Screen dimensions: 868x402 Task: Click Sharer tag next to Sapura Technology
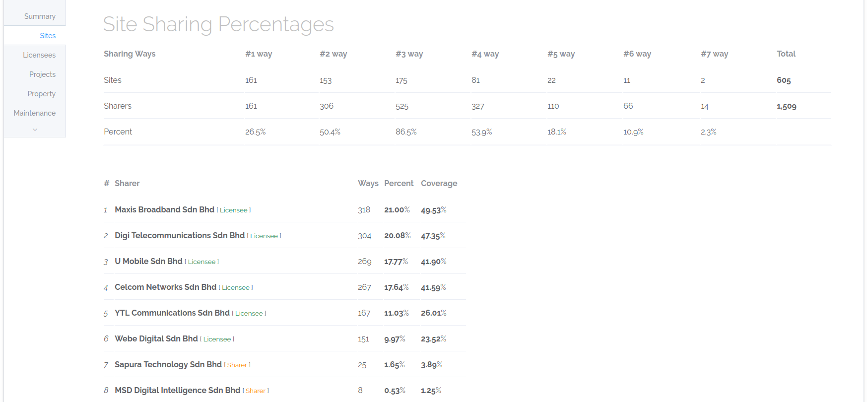tap(237, 365)
